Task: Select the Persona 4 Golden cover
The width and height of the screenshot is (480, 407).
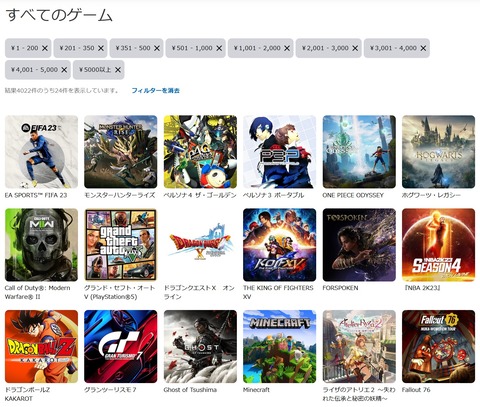Action: pyautogui.click(x=200, y=152)
